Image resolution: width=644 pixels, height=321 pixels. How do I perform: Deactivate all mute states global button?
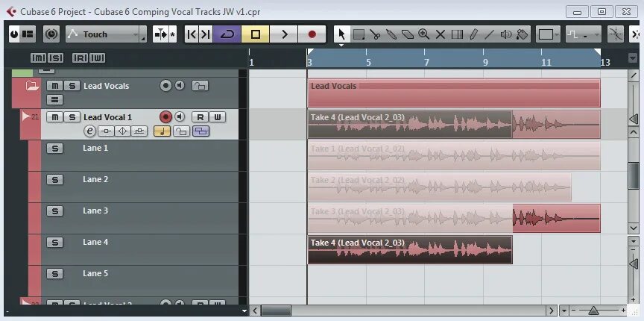pyautogui.click(x=38, y=58)
